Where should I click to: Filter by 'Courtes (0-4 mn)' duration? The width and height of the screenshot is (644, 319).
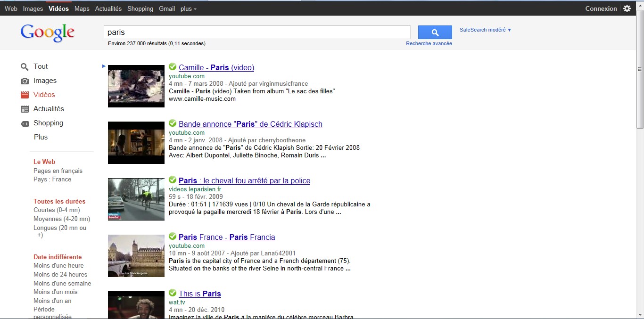click(x=57, y=210)
